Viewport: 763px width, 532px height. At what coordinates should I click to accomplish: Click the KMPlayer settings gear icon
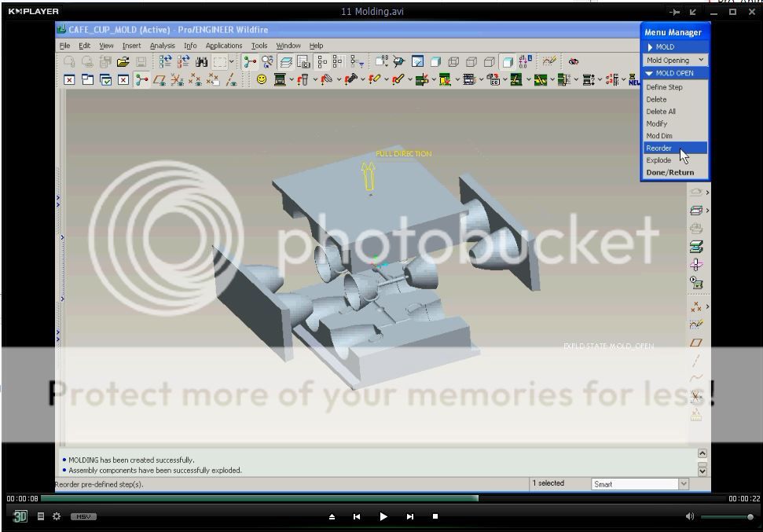click(x=57, y=516)
